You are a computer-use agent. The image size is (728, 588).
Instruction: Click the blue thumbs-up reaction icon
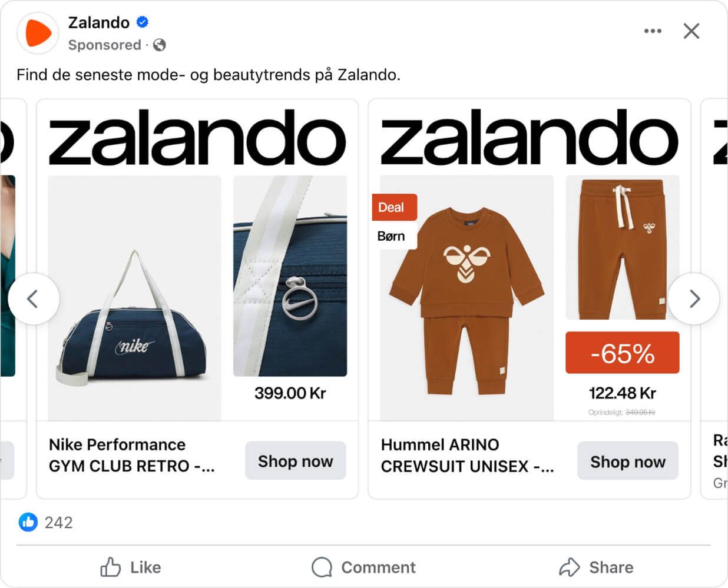click(x=28, y=522)
